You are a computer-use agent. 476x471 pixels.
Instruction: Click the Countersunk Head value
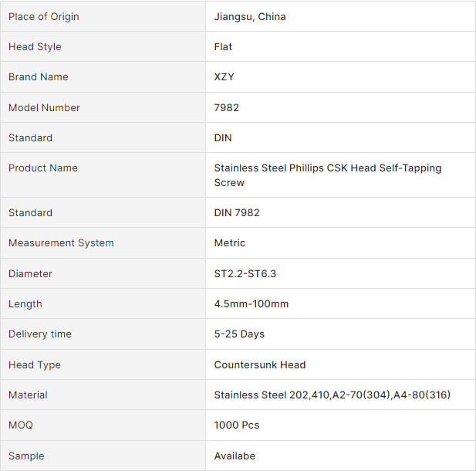tap(260, 364)
